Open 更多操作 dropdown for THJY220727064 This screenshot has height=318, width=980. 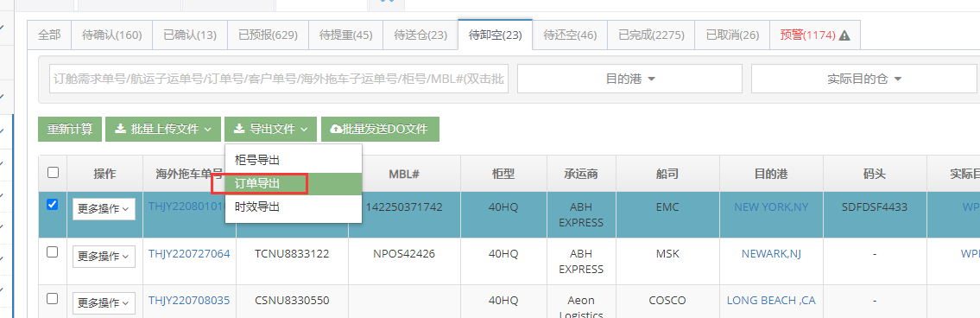point(104,257)
